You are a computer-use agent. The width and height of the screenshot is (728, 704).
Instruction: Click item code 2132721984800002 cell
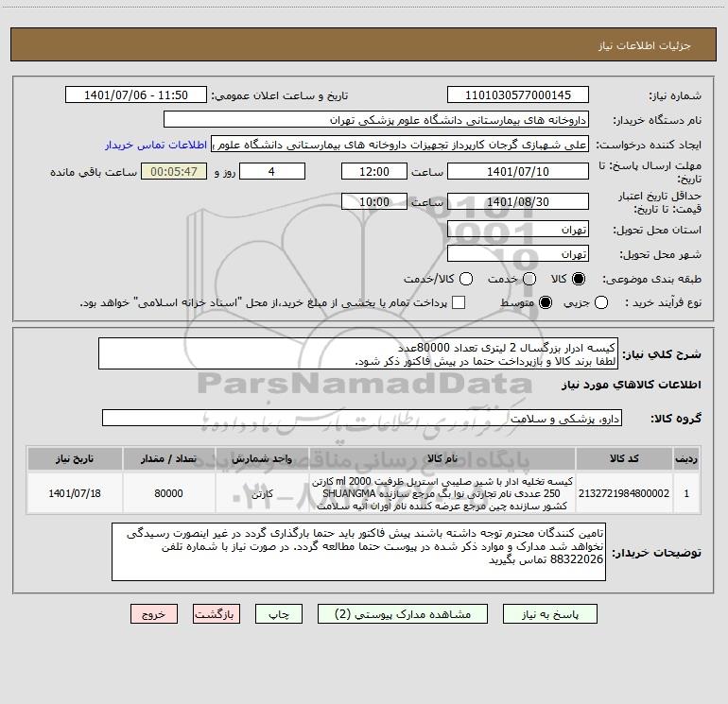pos(624,493)
